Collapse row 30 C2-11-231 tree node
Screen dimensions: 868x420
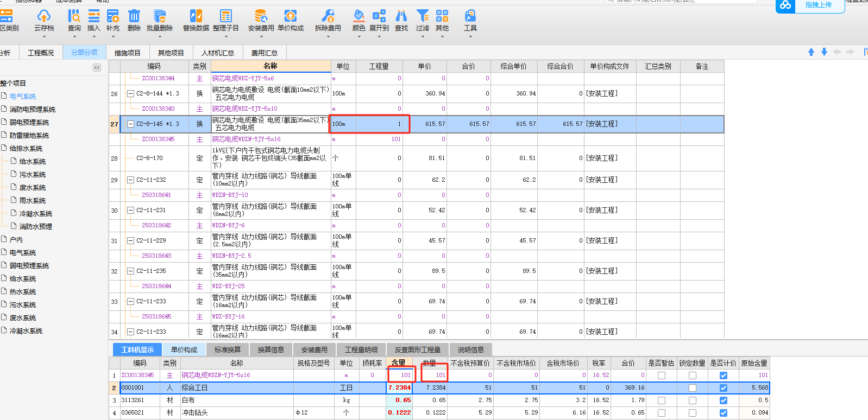[x=130, y=210]
